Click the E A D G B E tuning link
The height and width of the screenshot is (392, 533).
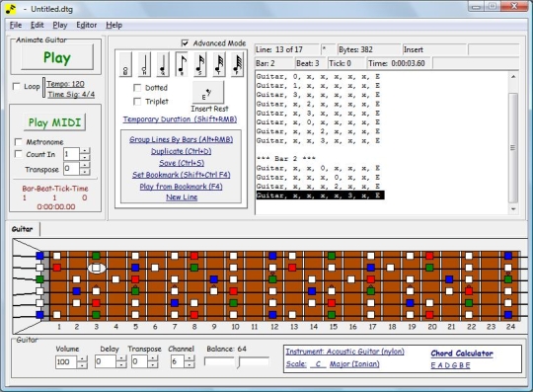(450, 365)
